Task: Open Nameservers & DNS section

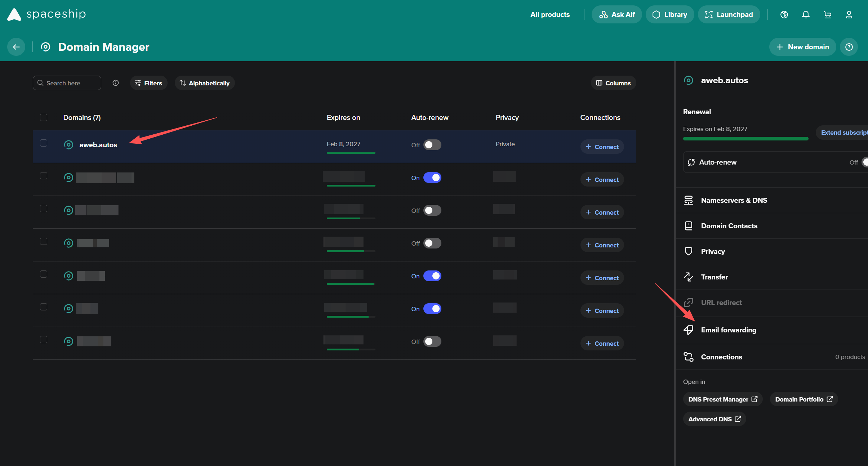Action: click(x=734, y=200)
